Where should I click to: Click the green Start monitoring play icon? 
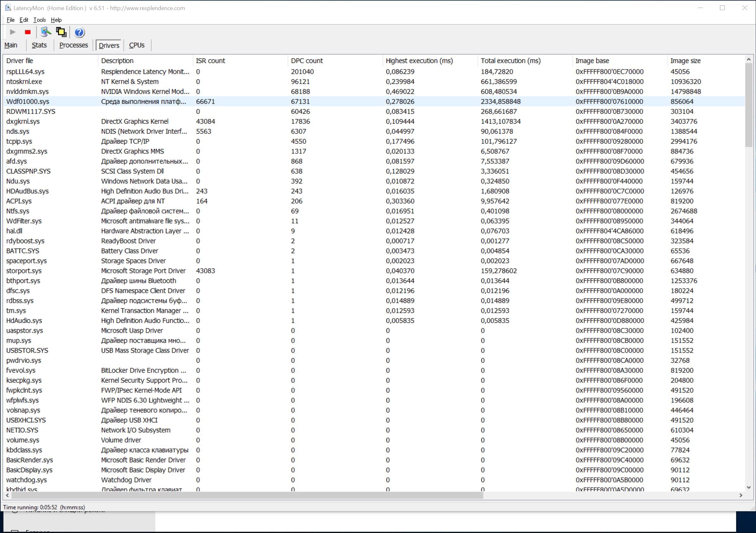(x=13, y=32)
